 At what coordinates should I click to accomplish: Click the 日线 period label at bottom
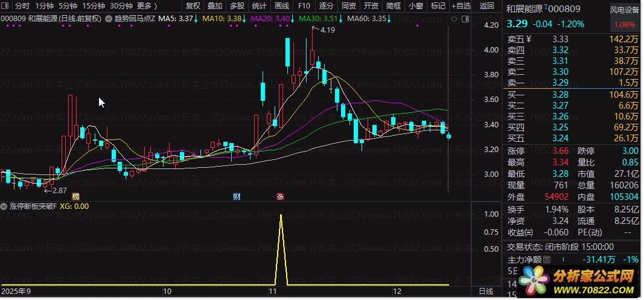[485, 292]
